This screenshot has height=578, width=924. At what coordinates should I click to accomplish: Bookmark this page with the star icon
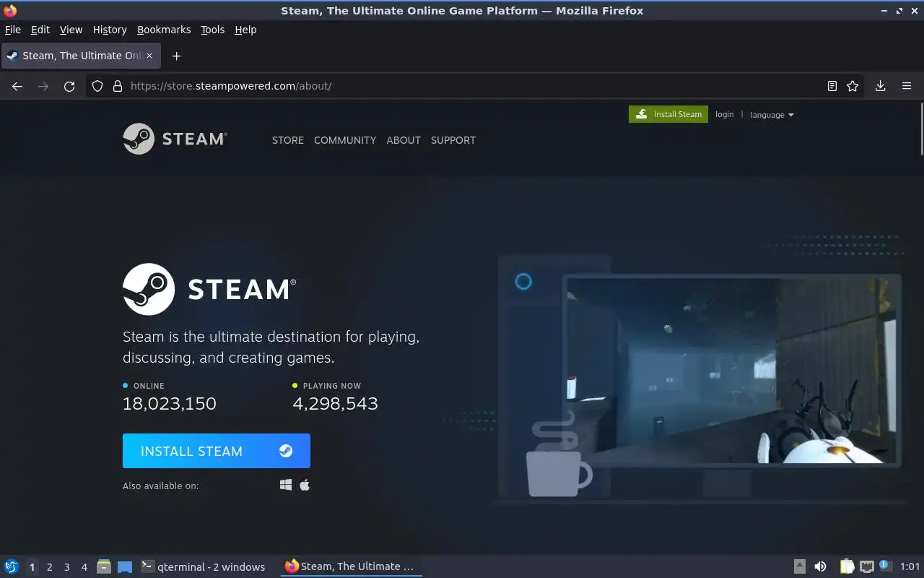853,86
